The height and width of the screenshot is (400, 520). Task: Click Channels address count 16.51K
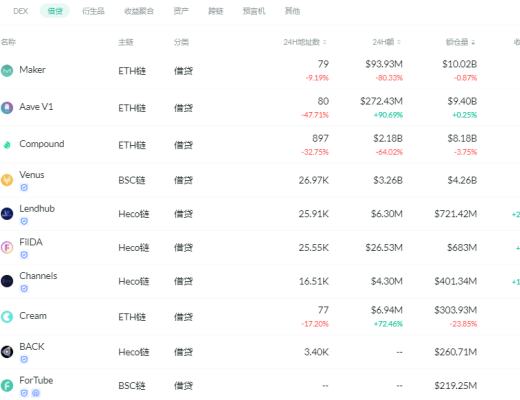(x=314, y=281)
